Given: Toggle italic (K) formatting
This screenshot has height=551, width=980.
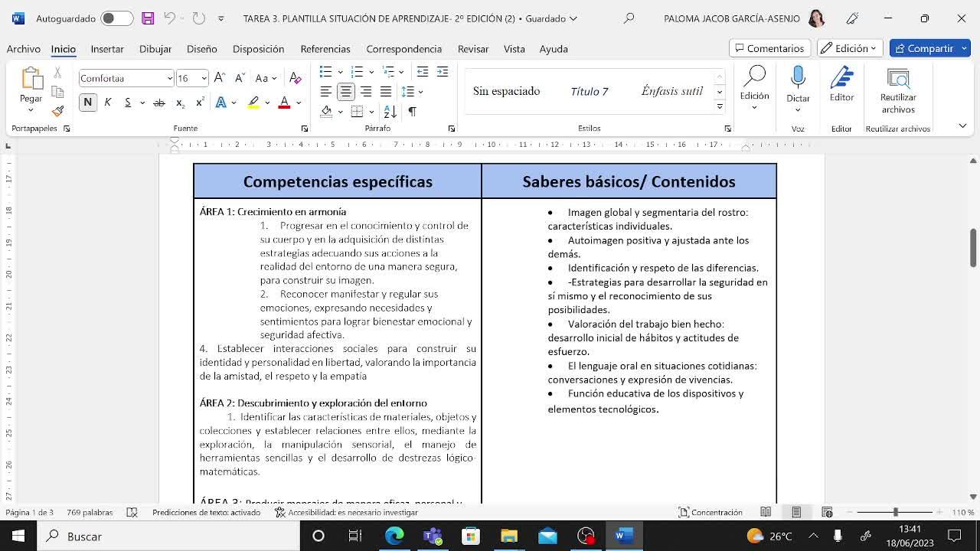Looking at the screenshot, I should [x=107, y=103].
